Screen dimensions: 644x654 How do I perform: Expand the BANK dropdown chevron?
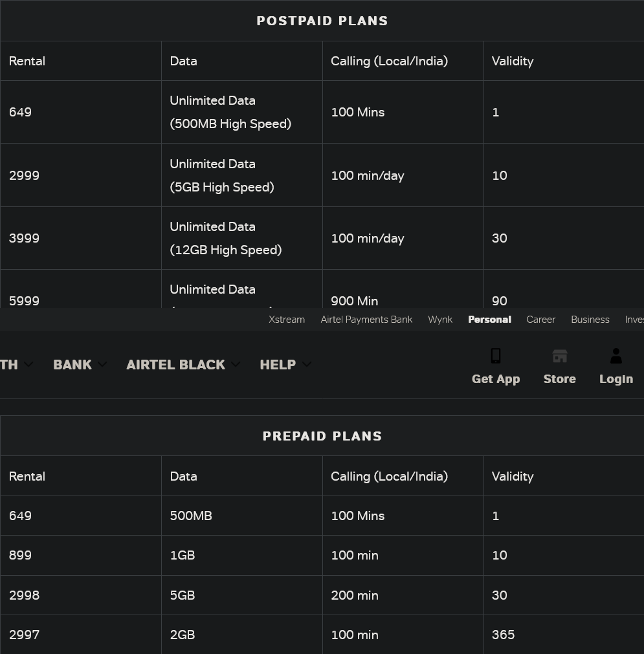[x=102, y=365]
